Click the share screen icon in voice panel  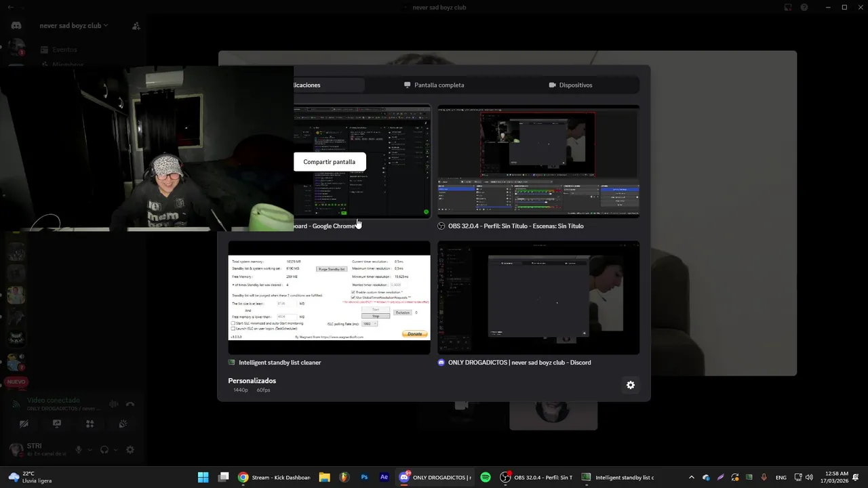click(57, 424)
